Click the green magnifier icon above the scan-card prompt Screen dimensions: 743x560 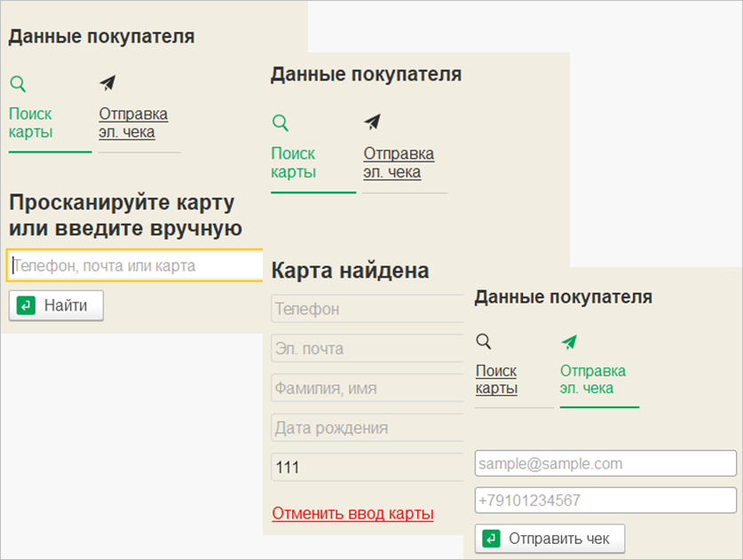[x=18, y=84]
